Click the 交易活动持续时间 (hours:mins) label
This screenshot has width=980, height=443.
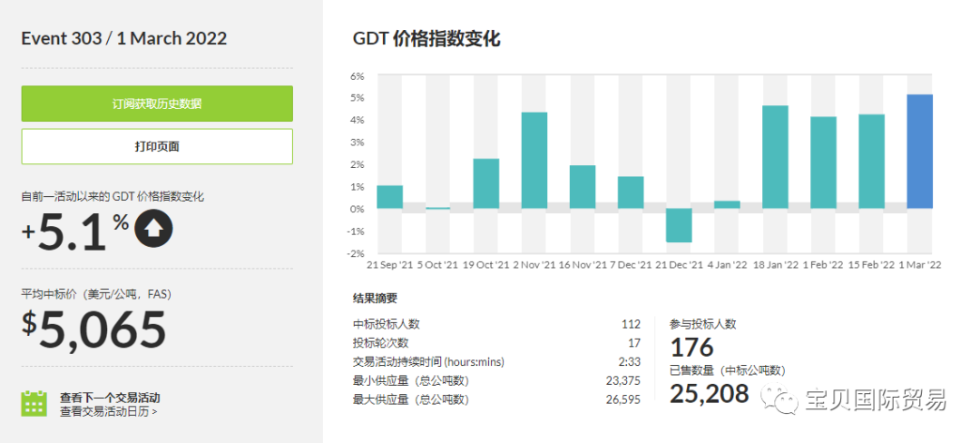[428, 362]
